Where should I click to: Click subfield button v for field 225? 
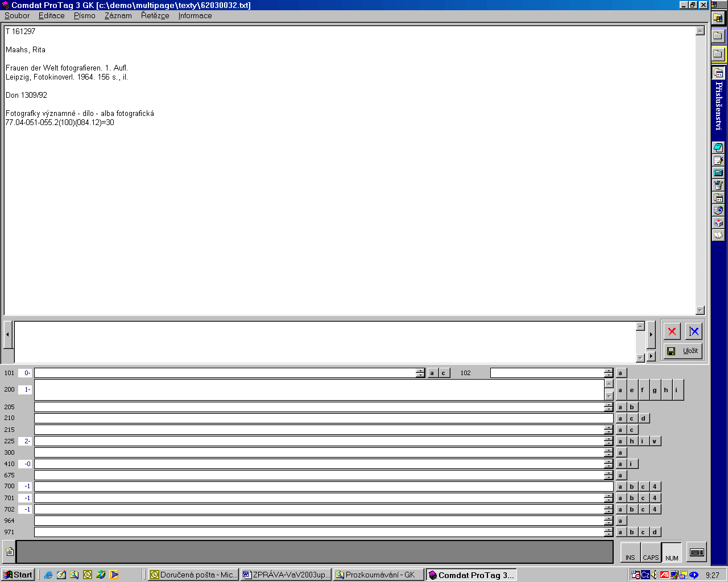pos(655,441)
